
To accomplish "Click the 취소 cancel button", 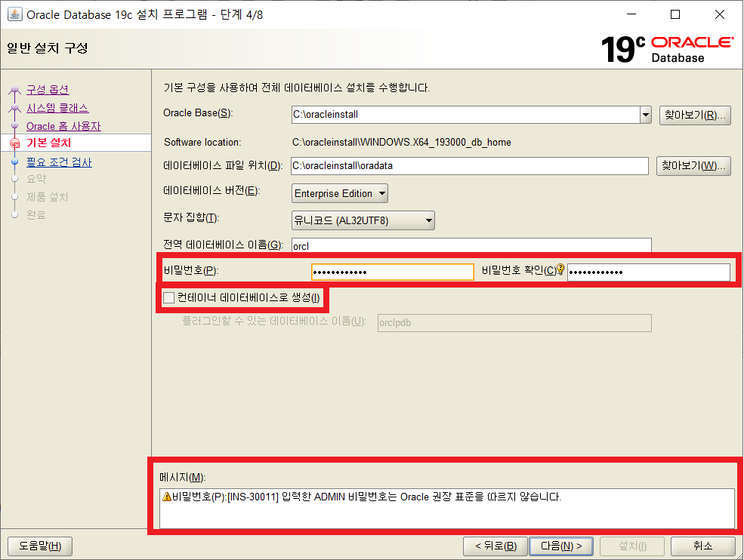I will pyautogui.click(x=702, y=546).
